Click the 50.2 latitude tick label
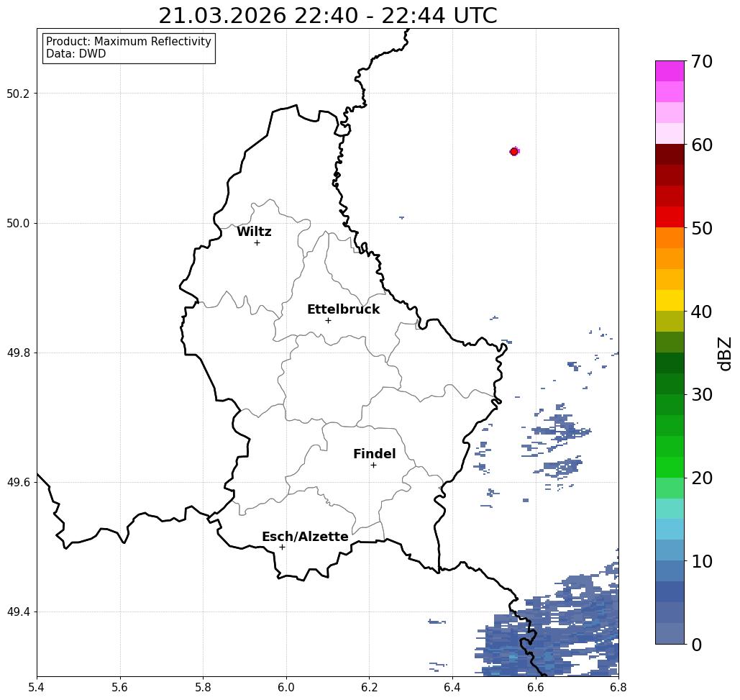Screen dimensions: 740x700 [18, 94]
